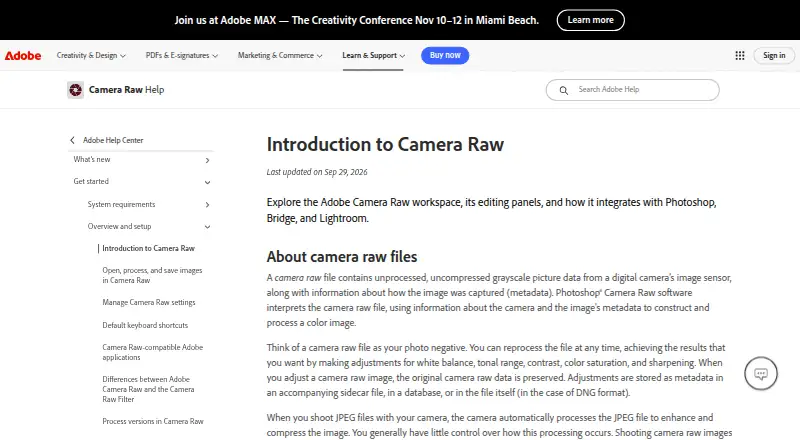This screenshot has height=440, width=800.
Task: Click the Buy now button
Action: click(445, 55)
